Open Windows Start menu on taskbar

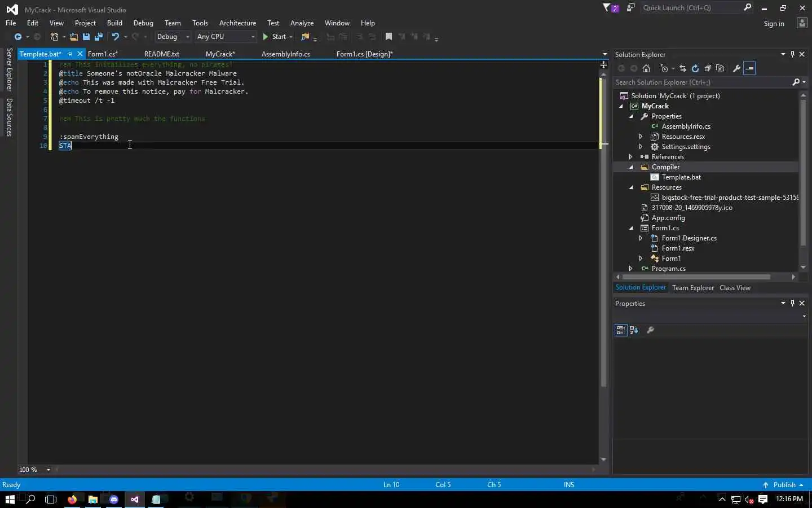tap(10, 500)
